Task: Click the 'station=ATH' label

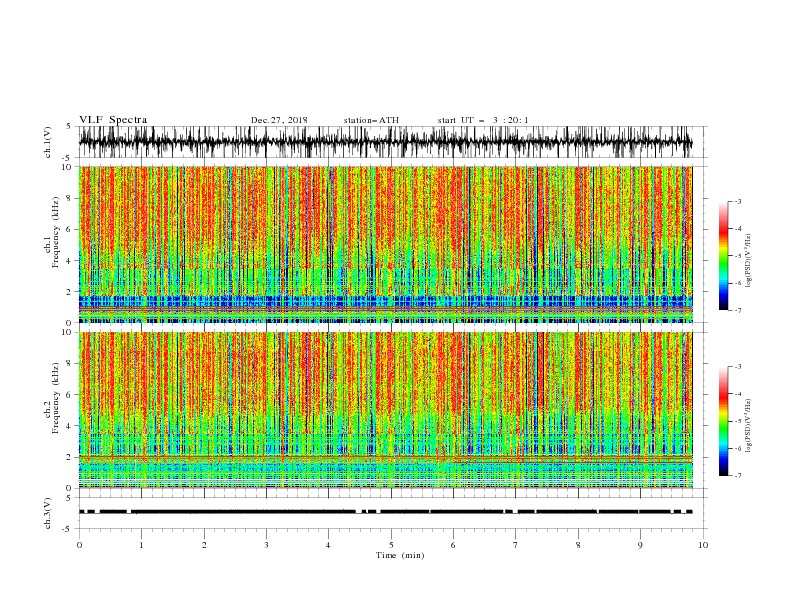Action: [371, 120]
